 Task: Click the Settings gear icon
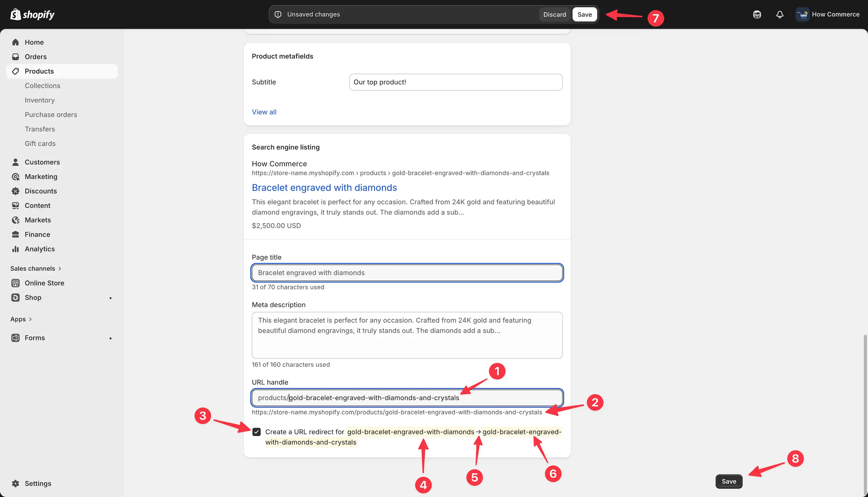pyautogui.click(x=15, y=483)
